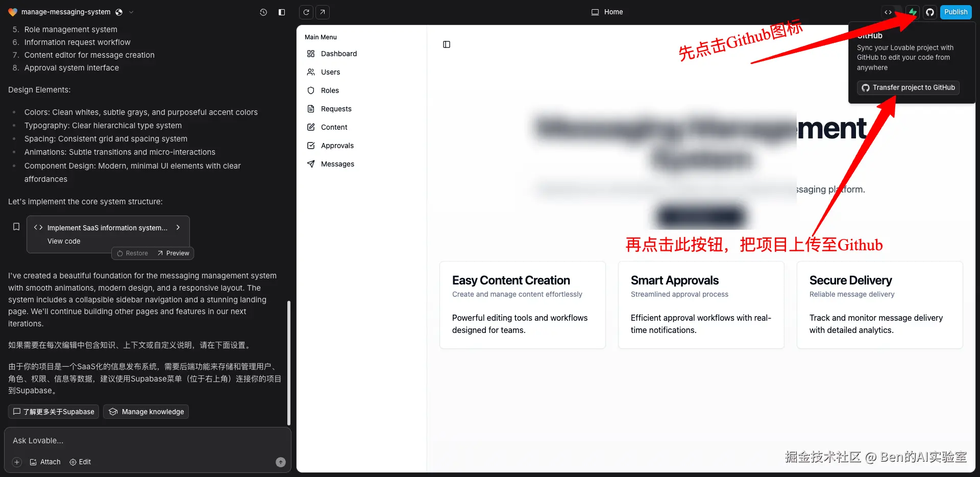Image resolution: width=980 pixels, height=477 pixels.
Task: Toggle the chat panel layout icon
Action: (x=282, y=12)
